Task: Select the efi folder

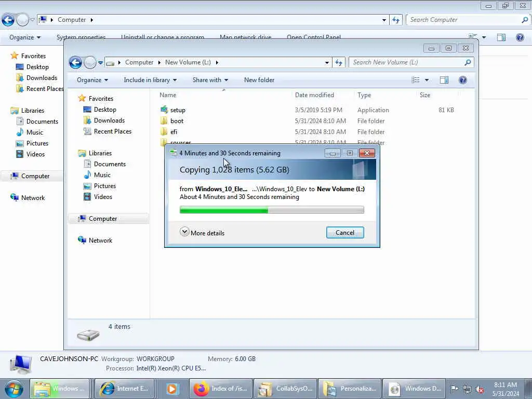Action: point(174,131)
